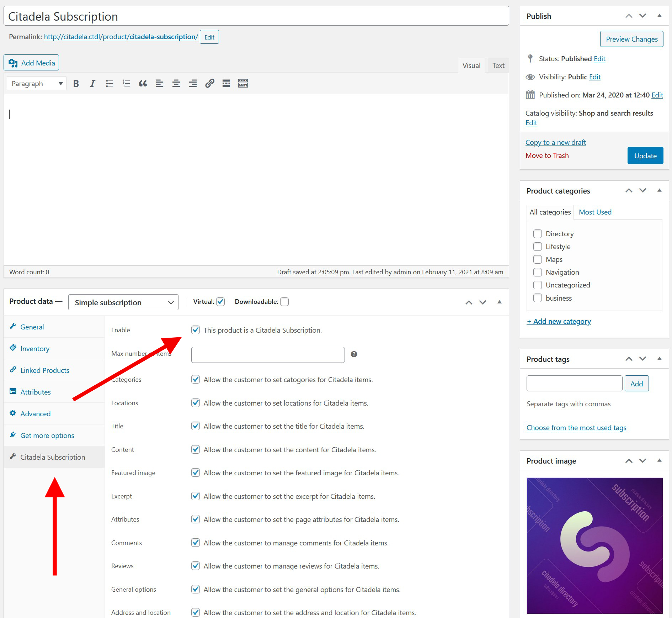Viewport: 672px width, 618px height.
Task: Focus the Max number of items field
Action: point(268,355)
